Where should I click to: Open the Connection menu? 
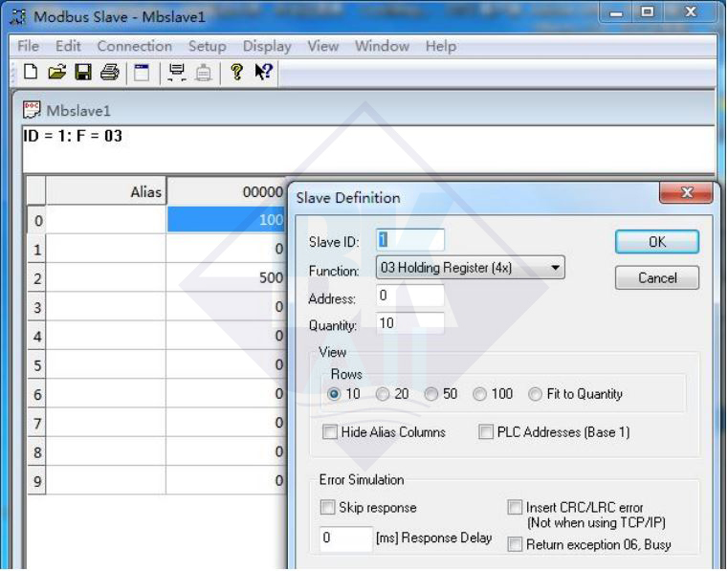click(135, 46)
